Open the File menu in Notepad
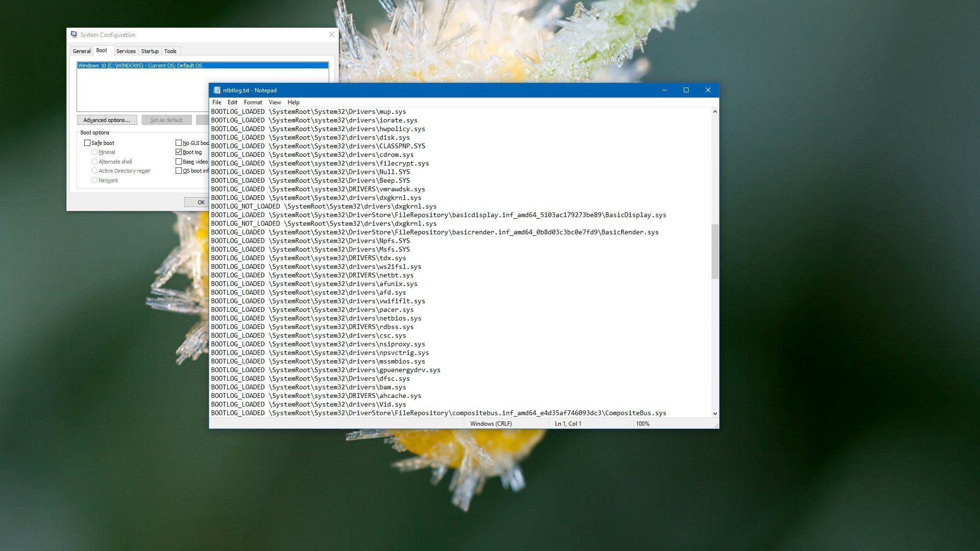This screenshot has height=551, width=980. [217, 102]
